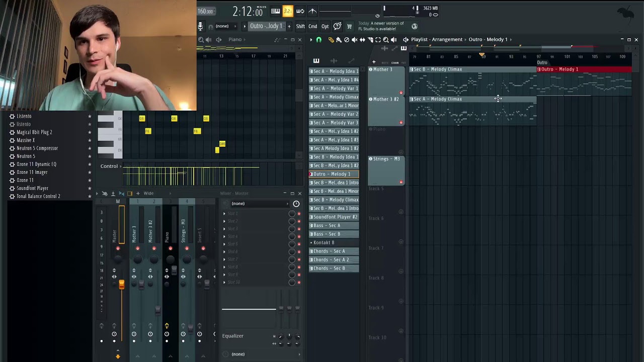Click the metronome icon in top toolbar
Image resolution: width=644 pixels, height=362 pixels.
click(x=312, y=11)
